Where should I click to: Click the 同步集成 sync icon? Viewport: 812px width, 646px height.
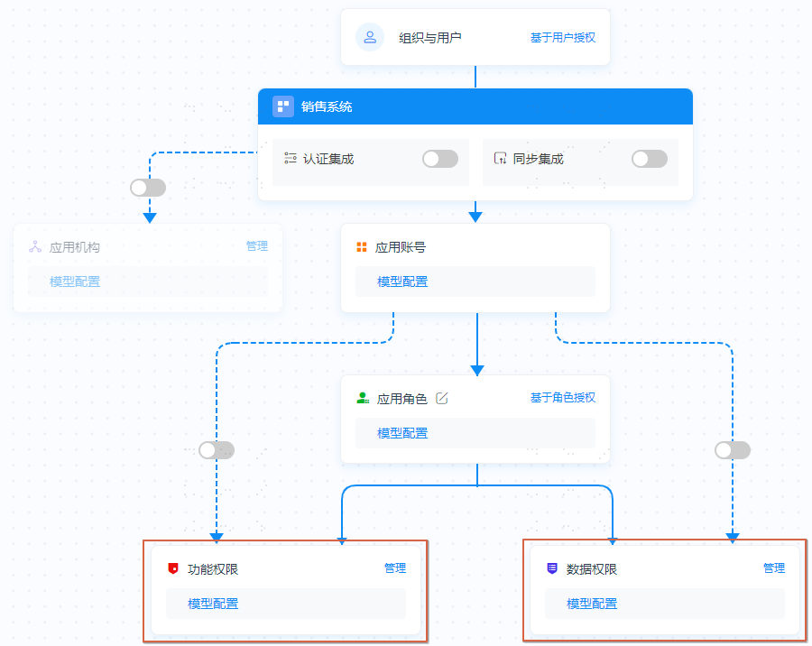(500, 159)
